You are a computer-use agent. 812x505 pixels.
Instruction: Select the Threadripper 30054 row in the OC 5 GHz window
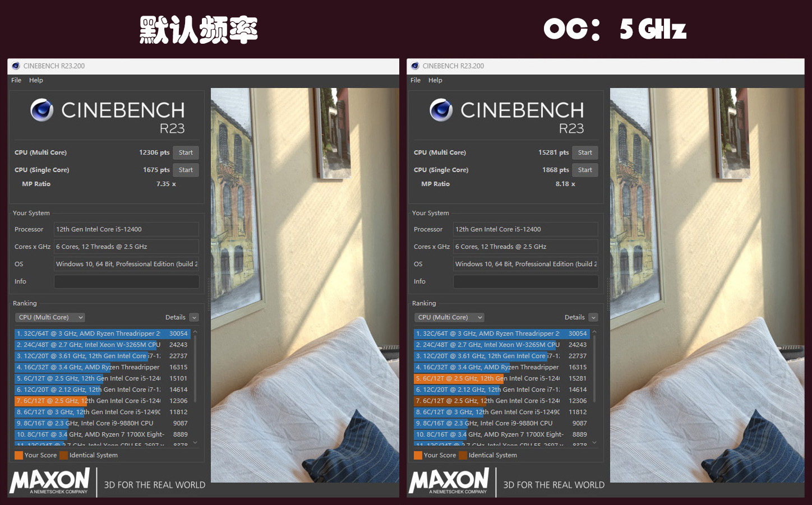(502, 333)
